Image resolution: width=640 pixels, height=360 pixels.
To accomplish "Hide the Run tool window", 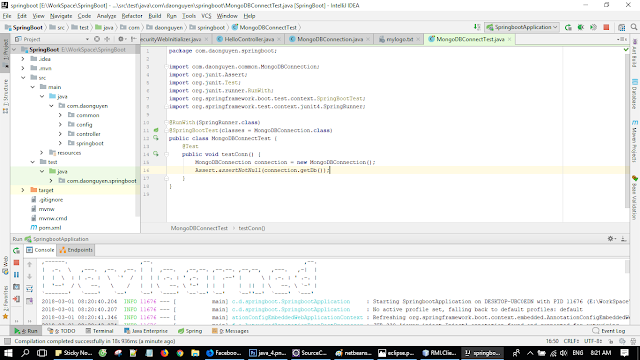I will [624, 239].
